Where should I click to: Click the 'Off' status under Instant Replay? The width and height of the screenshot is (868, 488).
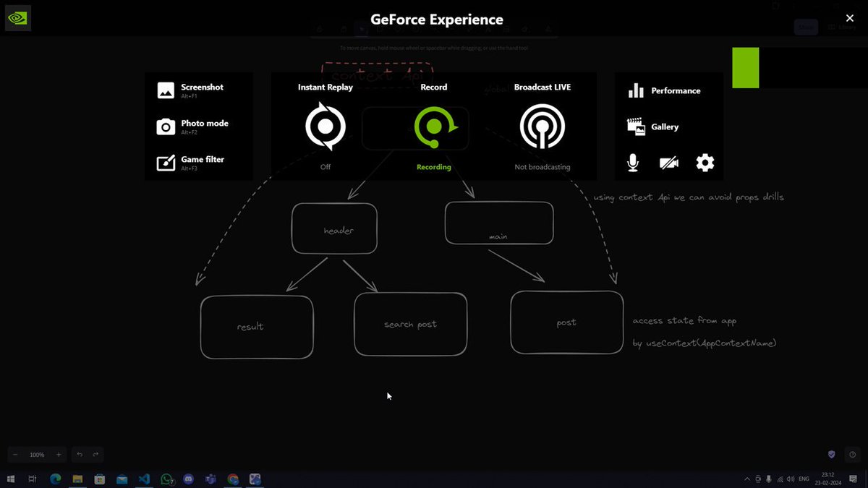(x=325, y=167)
